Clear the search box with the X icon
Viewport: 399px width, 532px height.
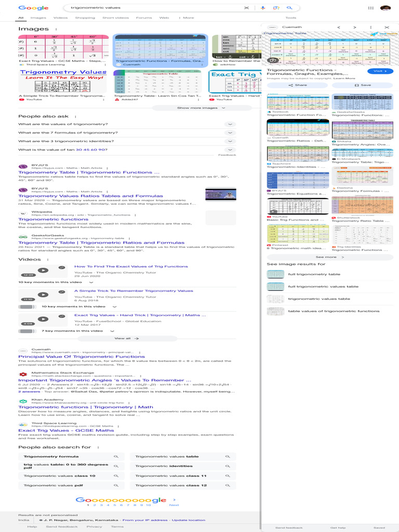click(247, 7)
